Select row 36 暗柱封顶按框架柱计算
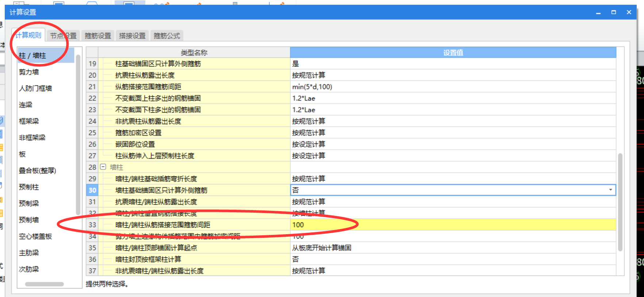This screenshot has height=297, width=644. 148,259
